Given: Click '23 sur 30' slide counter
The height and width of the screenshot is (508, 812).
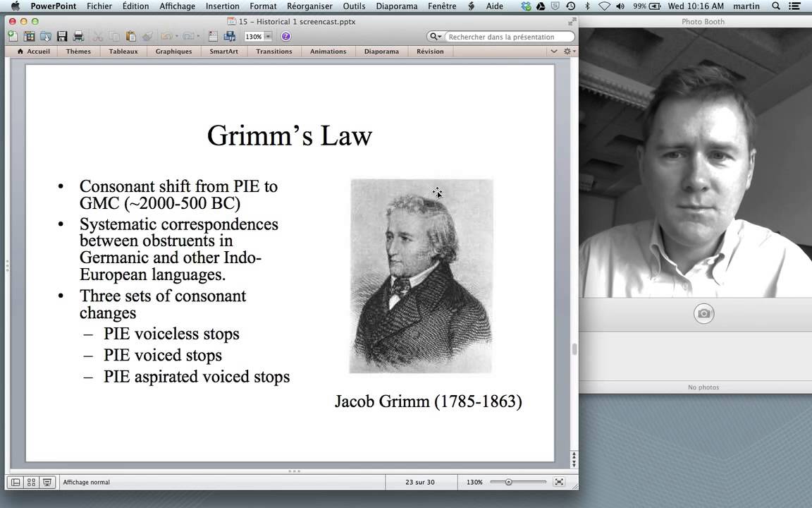Looking at the screenshot, I should tap(420, 482).
